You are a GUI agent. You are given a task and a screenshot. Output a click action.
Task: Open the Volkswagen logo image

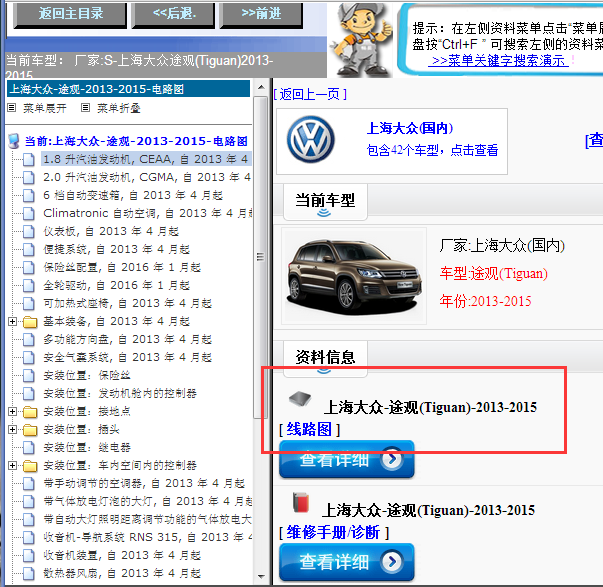pos(311,139)
